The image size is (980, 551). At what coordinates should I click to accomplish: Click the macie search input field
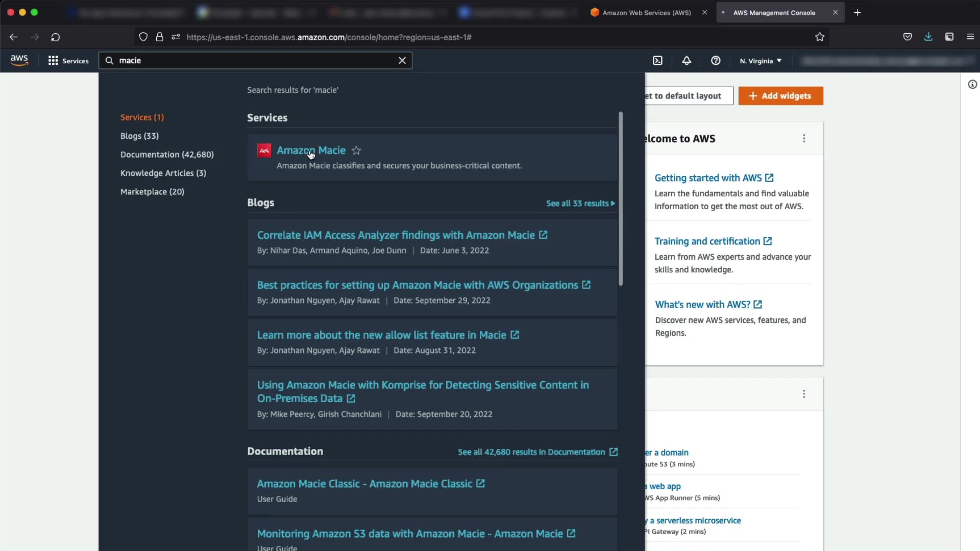click(x=255, y=60)
